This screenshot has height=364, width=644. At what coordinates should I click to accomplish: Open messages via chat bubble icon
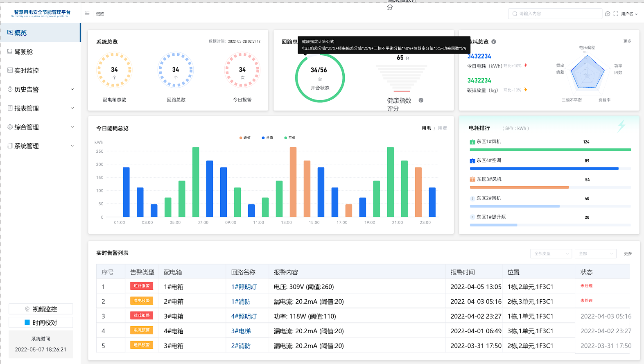point(608,14)
